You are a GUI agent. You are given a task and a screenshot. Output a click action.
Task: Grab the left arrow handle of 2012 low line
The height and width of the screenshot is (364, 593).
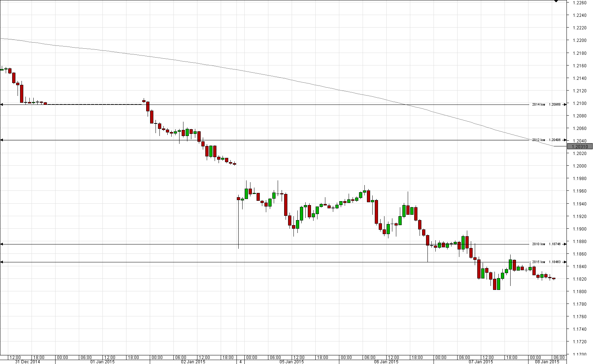1,140
